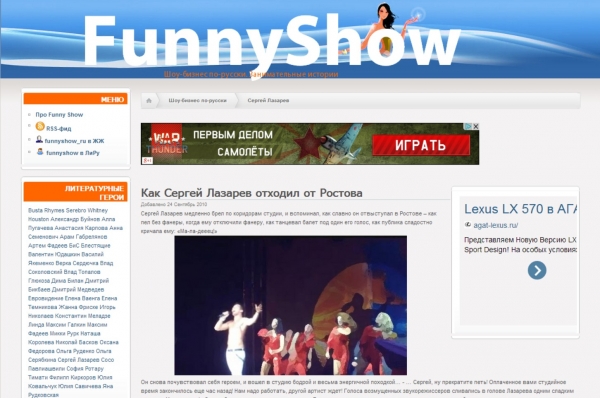Image resolution: width=600 pixels, height=398 pixels.
Task: Click the concert stage photo in article
Action: click(x=291, y=305)
